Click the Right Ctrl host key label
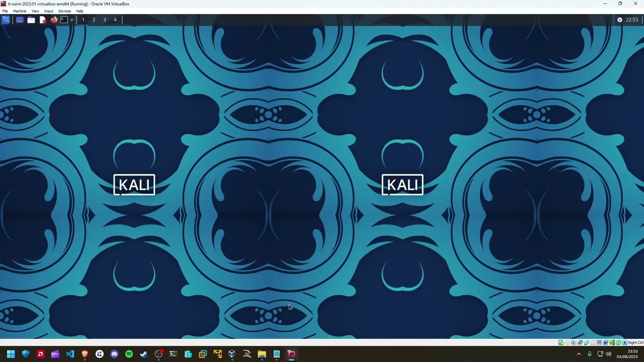The height and width of the screenshot is (362, 644). [635, 343]
